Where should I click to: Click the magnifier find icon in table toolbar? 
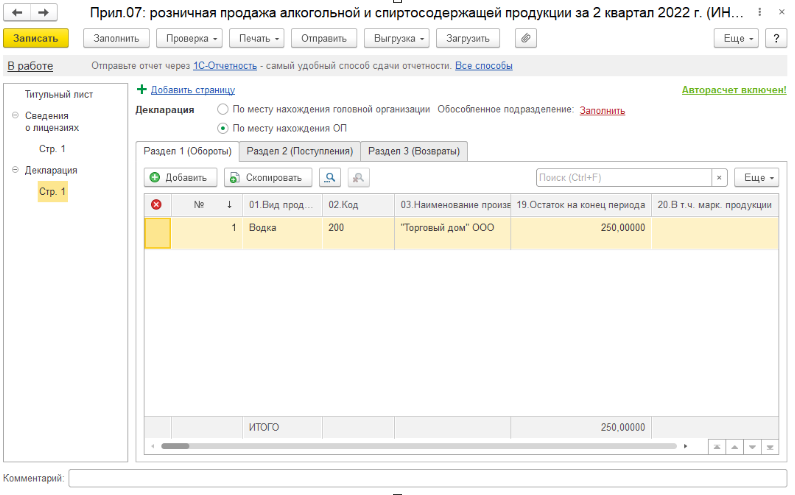(x=329, y=177)
